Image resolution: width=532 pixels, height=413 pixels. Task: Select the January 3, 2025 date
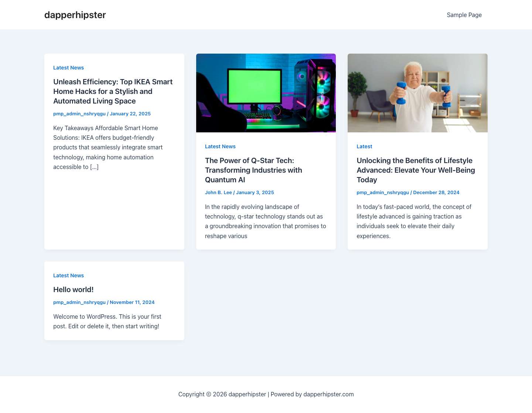click(x=255, y=193)
